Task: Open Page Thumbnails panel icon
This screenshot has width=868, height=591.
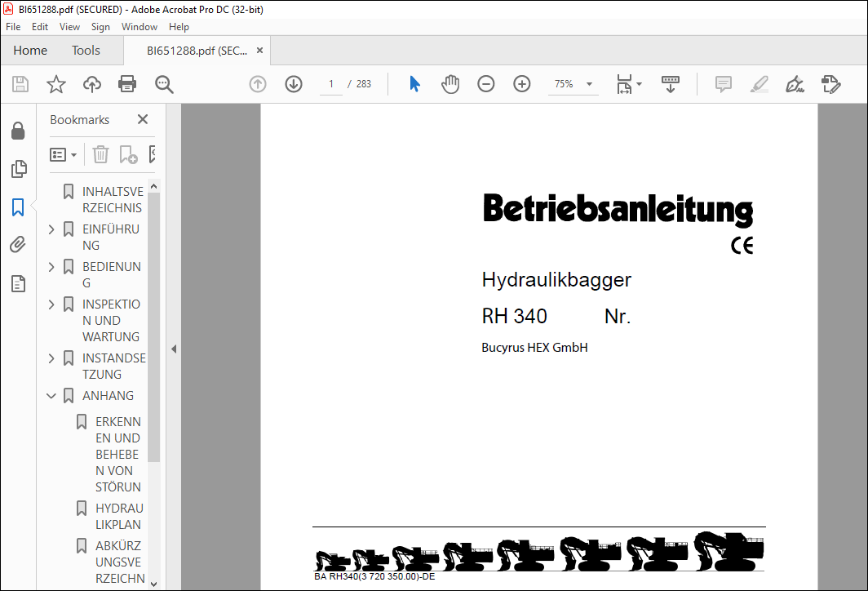Action: click(18, 169)
